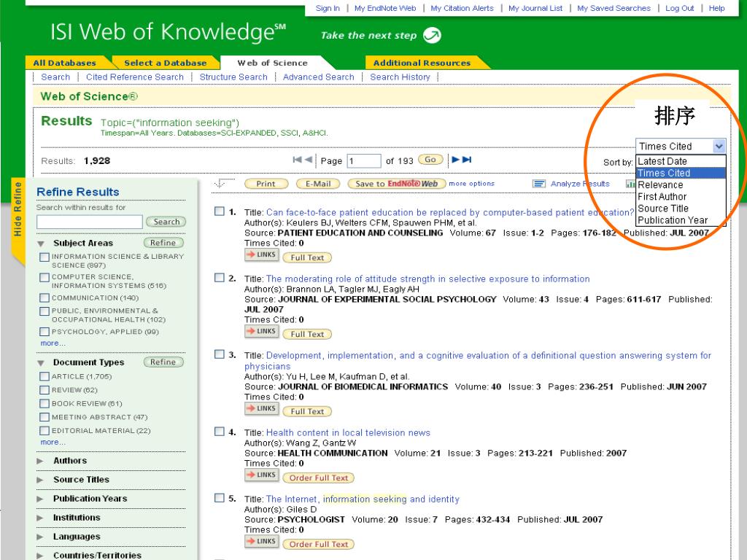Open the Web of Science tab
Screen dimensions: 747x560
[x=273, y=63]
